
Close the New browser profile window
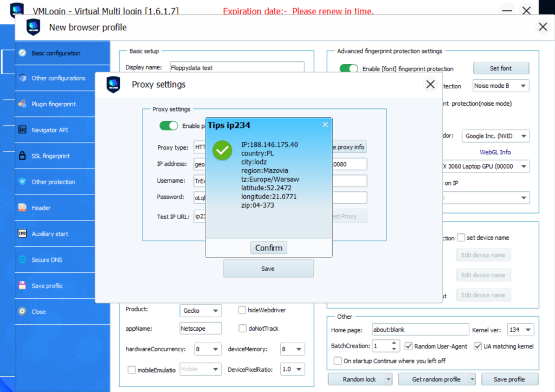point(543,27)
